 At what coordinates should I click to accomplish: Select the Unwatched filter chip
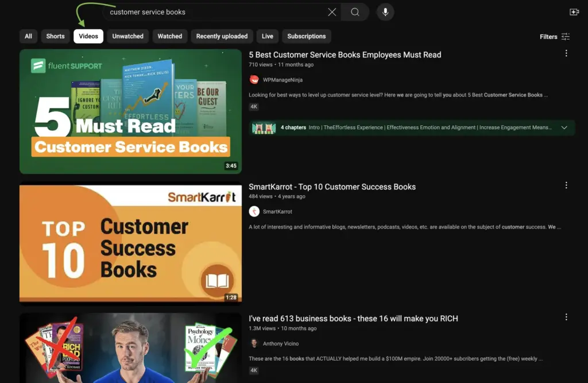coord(128,36)
